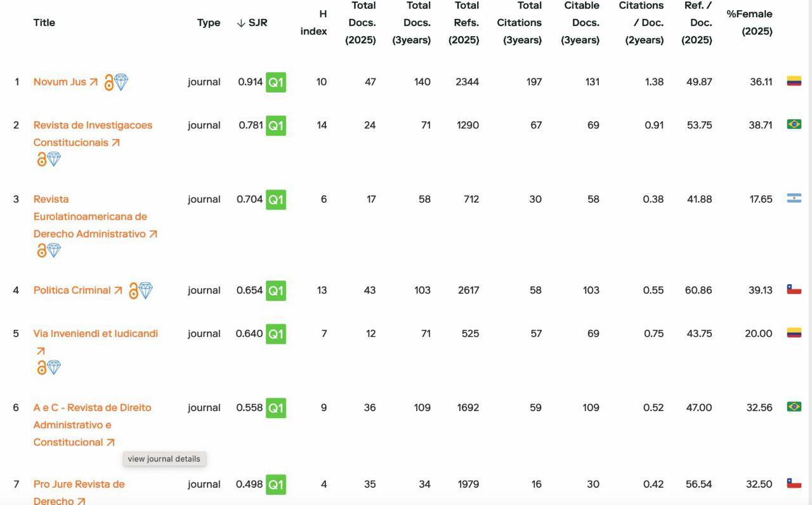Open the Novum Jus journal link
812x505 pixels.
[60, 82]
